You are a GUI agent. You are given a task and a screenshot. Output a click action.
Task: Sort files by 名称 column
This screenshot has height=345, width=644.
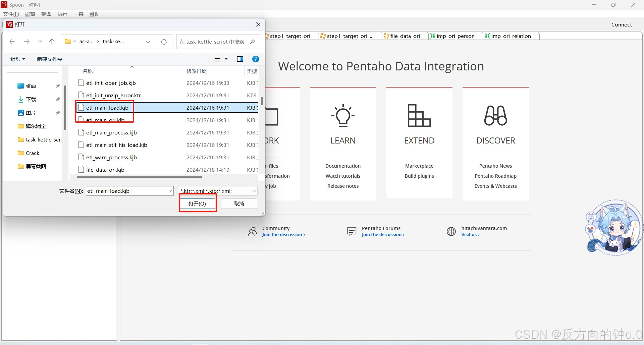[88, 71]
